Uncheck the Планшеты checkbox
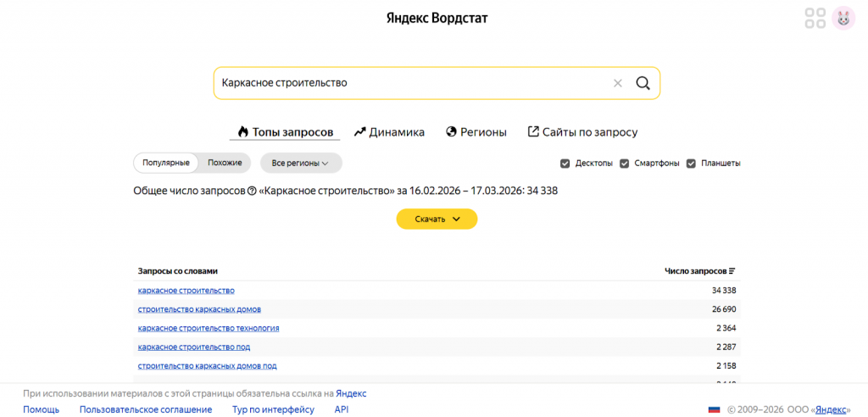 pos(691,164)
